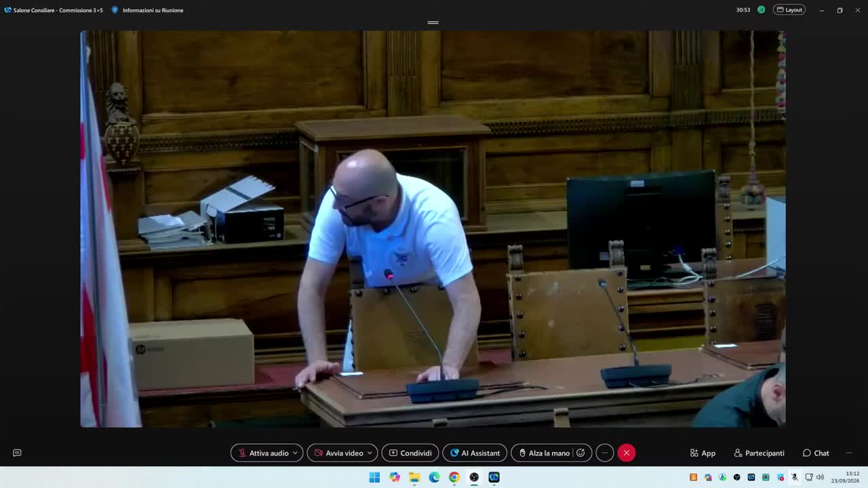Viewport: 868px width, 488px height.
Task: Toggle closed captions icon at bottom left
Action: point(17,453)
